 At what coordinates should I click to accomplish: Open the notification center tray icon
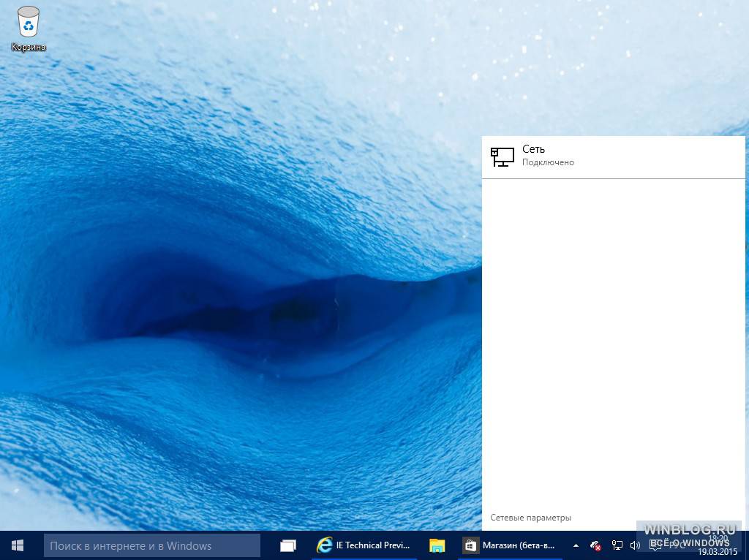[x=655, y=545]
